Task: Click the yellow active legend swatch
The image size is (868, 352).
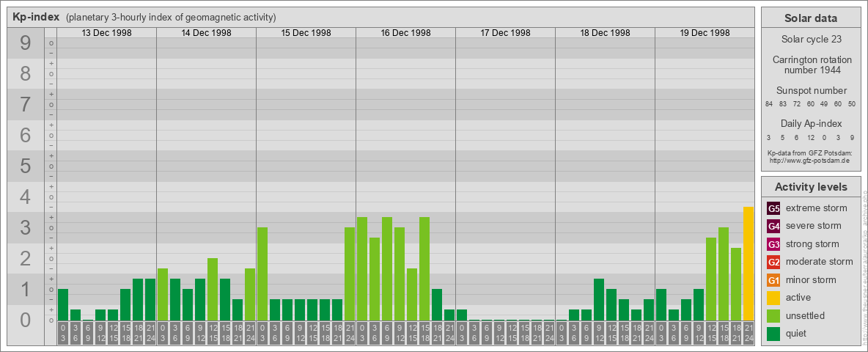Action: 773,298
